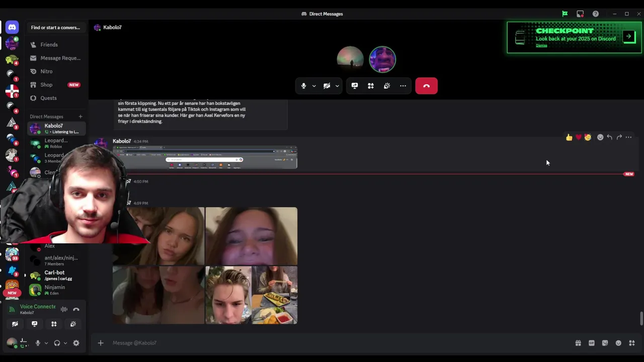Open the Dominican flag server icon
Viewport: 644px width, 362px height.
pyautogui.click(x=12, y=92)
